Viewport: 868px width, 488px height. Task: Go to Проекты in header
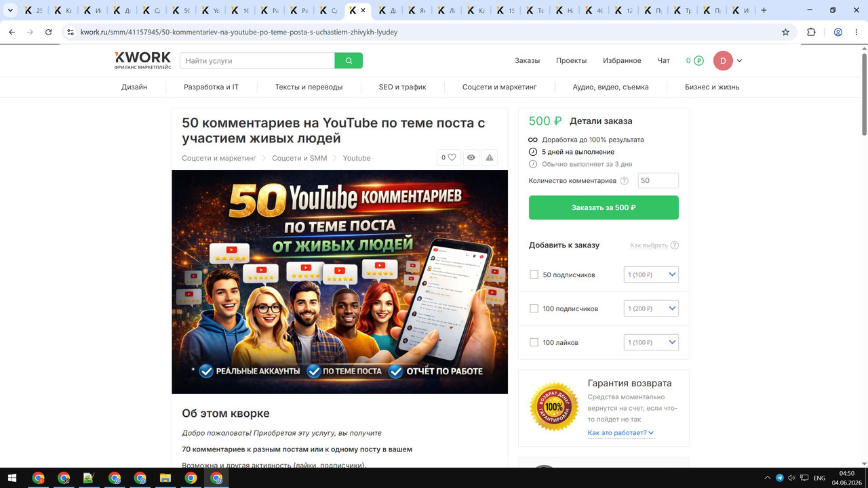[571, 60]
